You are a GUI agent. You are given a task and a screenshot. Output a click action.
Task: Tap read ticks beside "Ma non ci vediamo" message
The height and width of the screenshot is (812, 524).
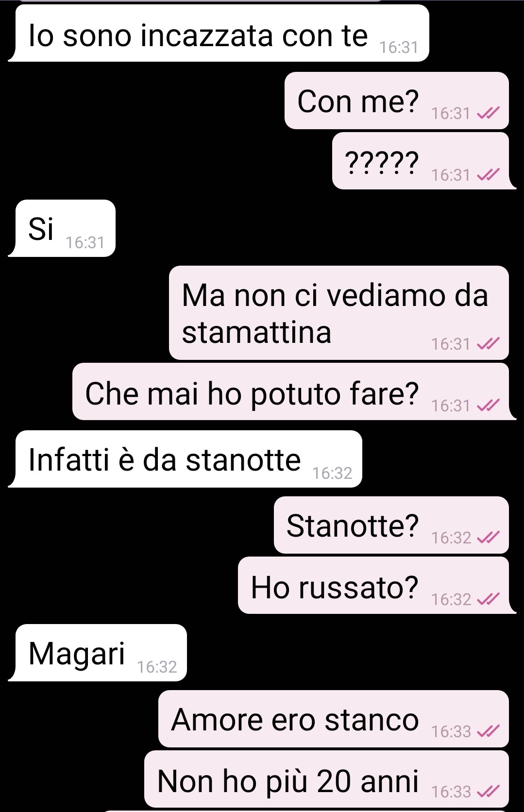click(x=488, y=344)
